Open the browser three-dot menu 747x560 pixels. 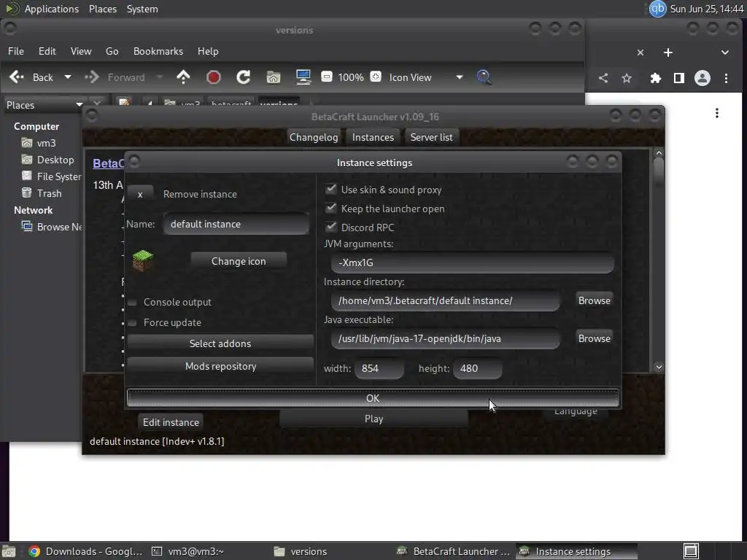(726, 78)
